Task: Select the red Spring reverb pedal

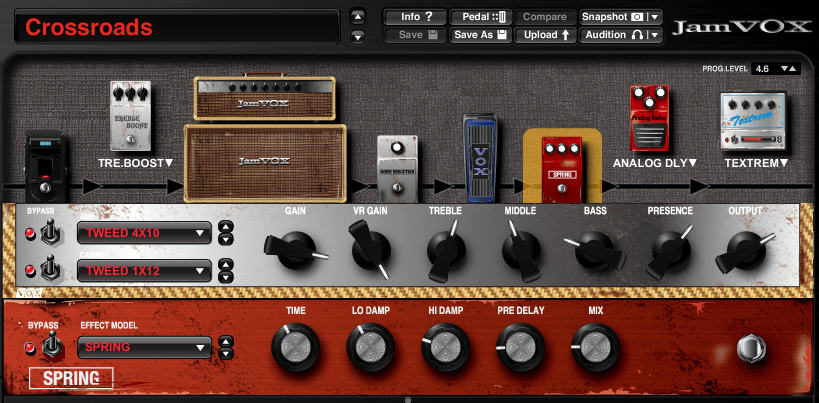Action: coord(562,170)
